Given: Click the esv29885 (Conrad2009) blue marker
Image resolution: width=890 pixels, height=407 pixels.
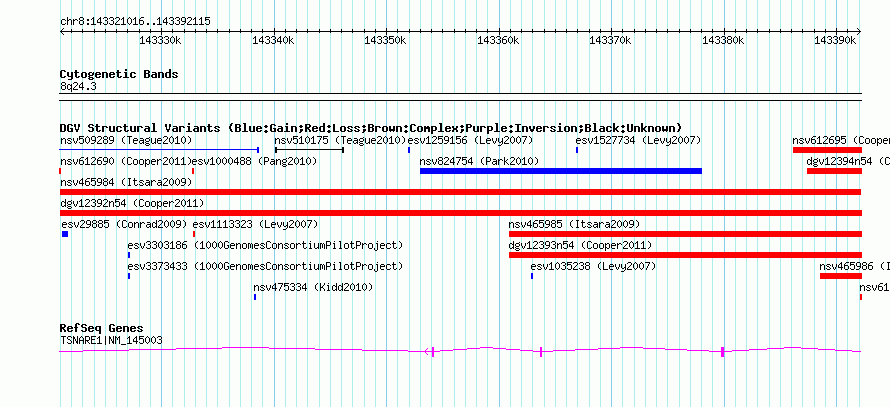Looking at the screenshot, I should coord(65,234).
